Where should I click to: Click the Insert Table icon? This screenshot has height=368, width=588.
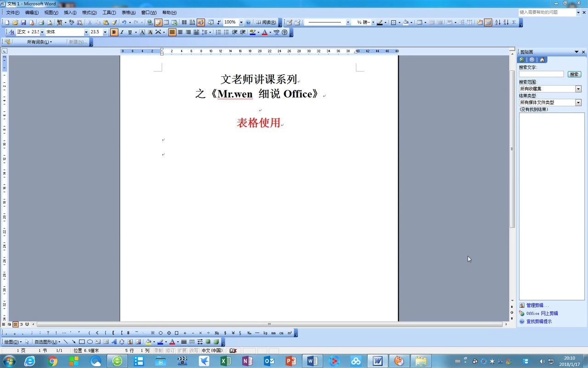click(x=166, y=22)
